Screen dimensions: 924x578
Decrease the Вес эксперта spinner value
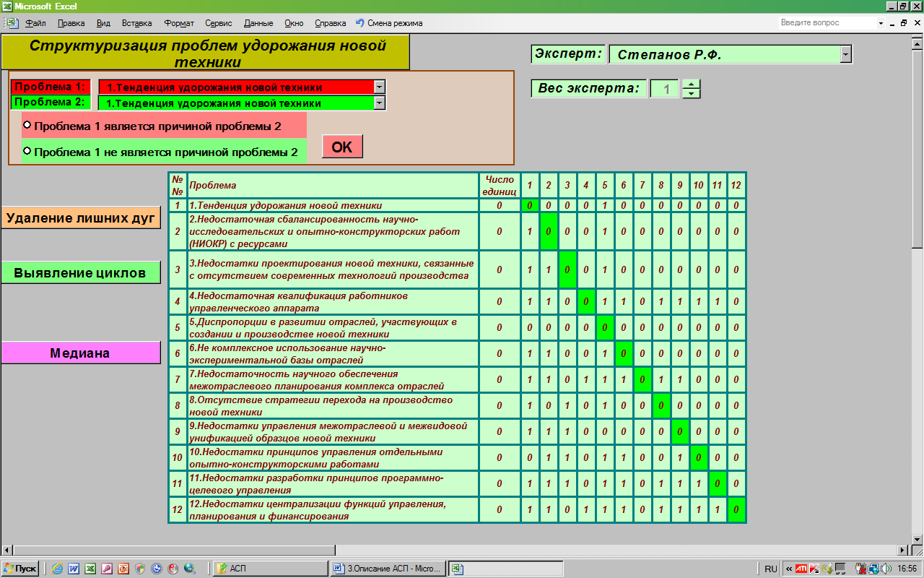point(692,93)
